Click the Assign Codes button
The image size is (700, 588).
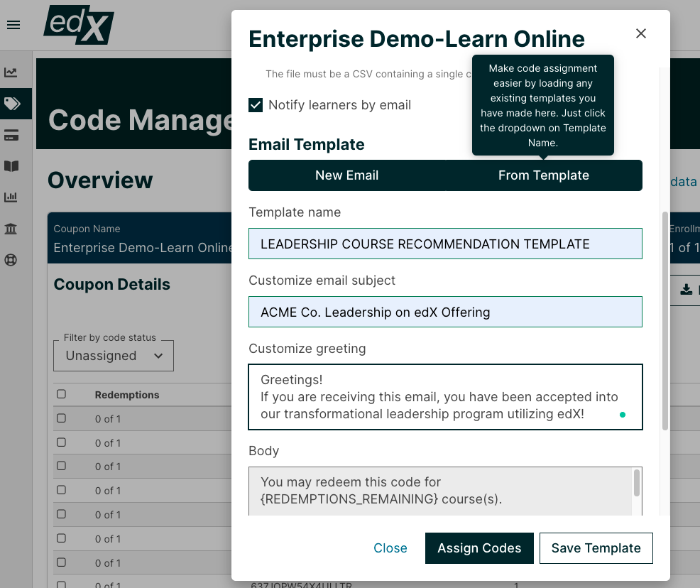tap(479, 548)
